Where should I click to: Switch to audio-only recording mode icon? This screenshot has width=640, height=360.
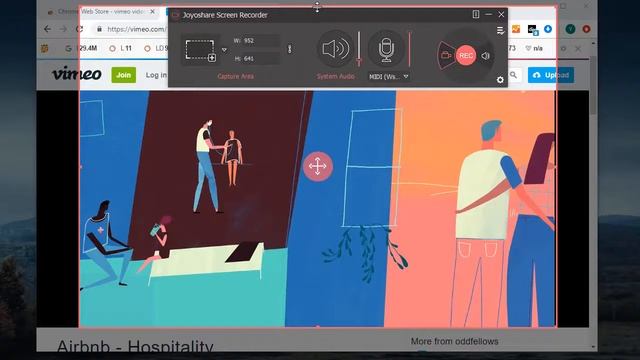coord(486,56)
